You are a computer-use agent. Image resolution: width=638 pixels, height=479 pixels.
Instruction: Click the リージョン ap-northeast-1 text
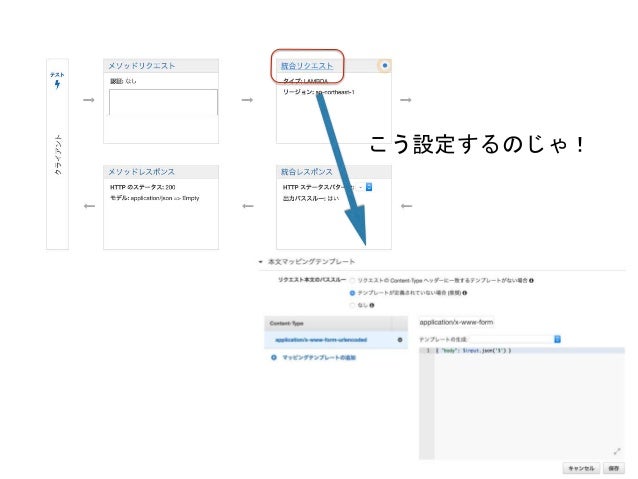319,92
